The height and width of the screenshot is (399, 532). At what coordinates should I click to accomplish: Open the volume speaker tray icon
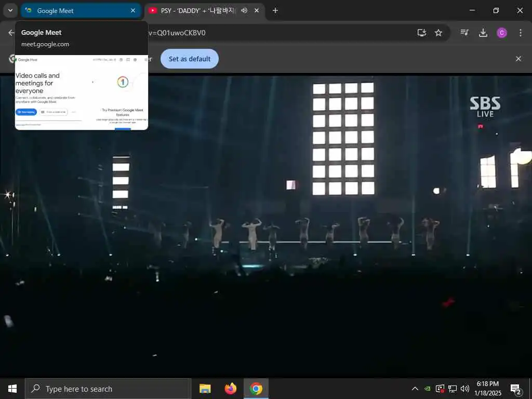tap(465, 389)
